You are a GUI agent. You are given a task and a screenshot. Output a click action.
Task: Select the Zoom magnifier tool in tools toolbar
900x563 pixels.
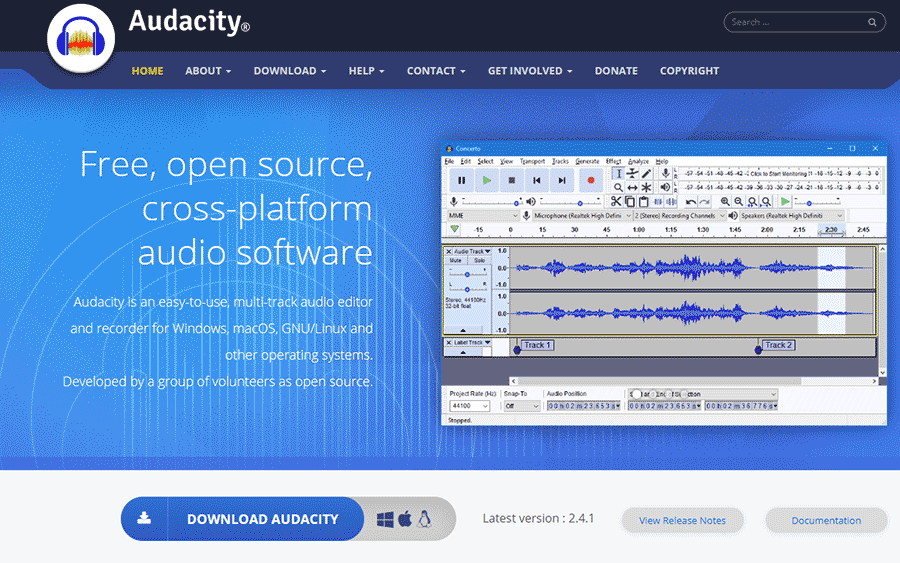[618, 187]
